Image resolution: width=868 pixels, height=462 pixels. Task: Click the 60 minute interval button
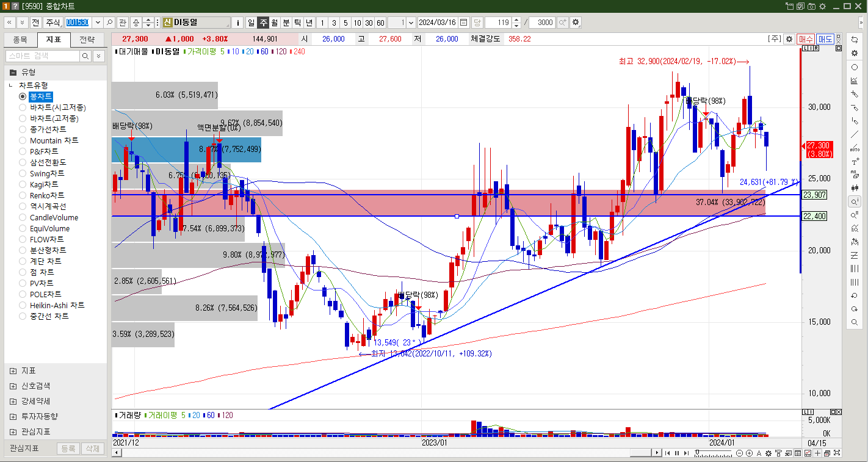(x=380, y=23)
